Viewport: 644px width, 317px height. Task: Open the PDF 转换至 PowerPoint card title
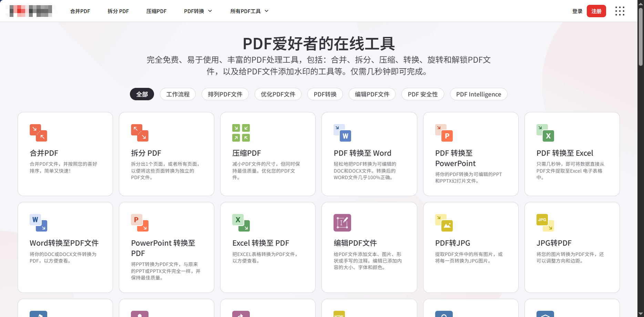coord(456,158)
